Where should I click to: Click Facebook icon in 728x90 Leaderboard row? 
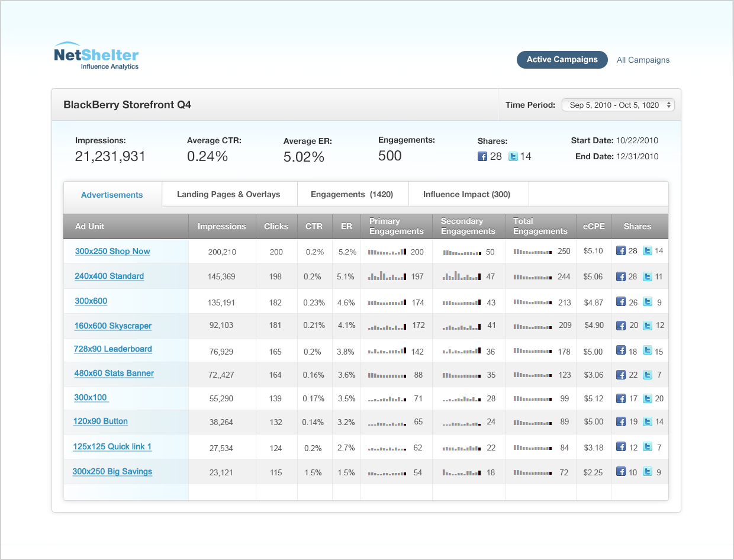click(x=621, y=350)
